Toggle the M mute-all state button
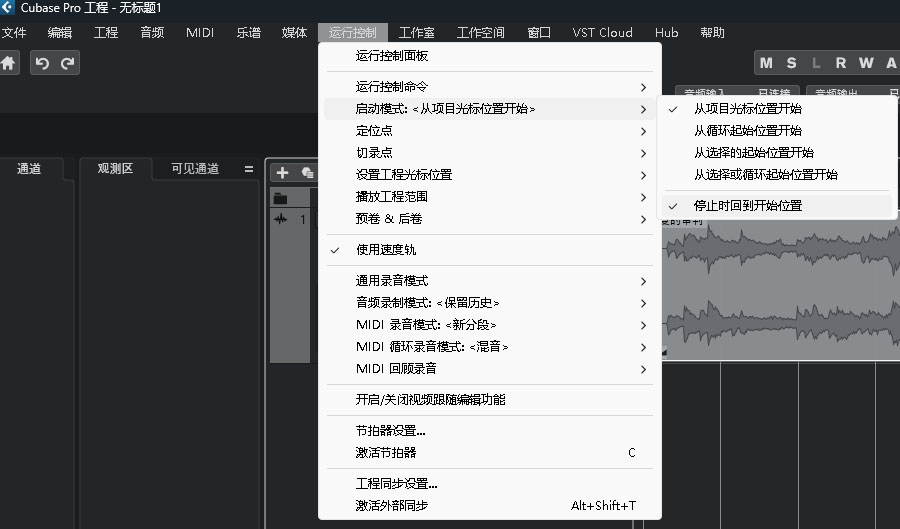This screenshot has width=900, height=529. tap(766, 63)
